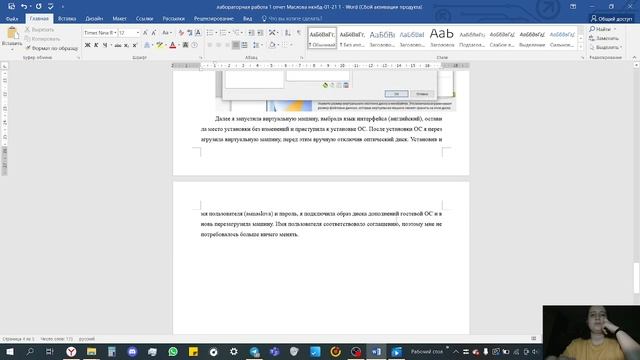Switch to the Ссылки tab
640x360 pixels.
pos(144,18)
